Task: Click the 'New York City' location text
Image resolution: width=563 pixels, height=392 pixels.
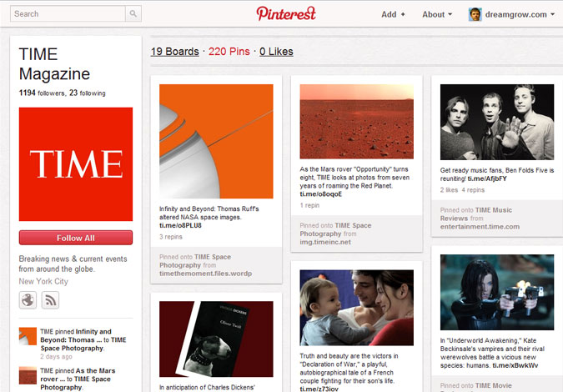Action: [43, 281]
